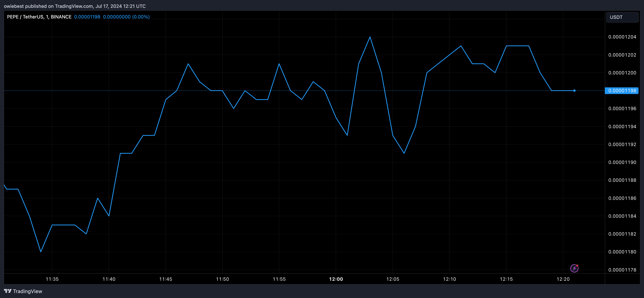The width and height of the screenshot is (644, 298).
Task: Click the 0.00001190 price scale label
Action: [x=622, y=162]
